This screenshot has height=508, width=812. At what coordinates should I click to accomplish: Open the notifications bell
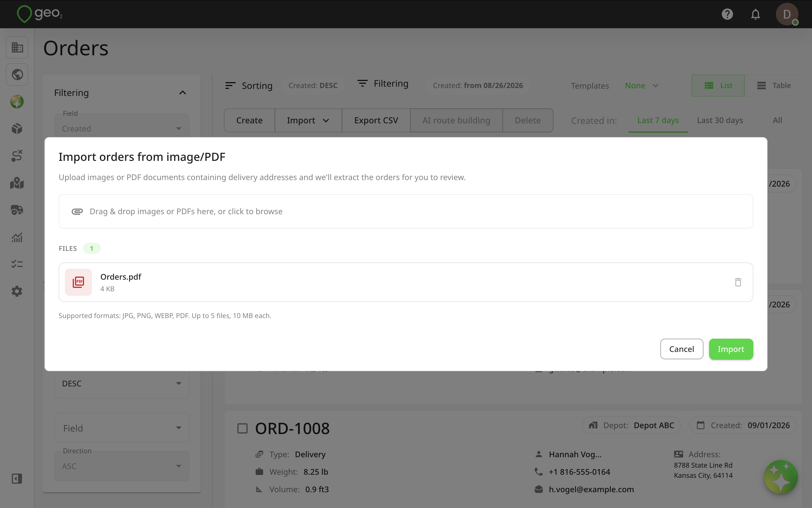[x=755, y=14]
